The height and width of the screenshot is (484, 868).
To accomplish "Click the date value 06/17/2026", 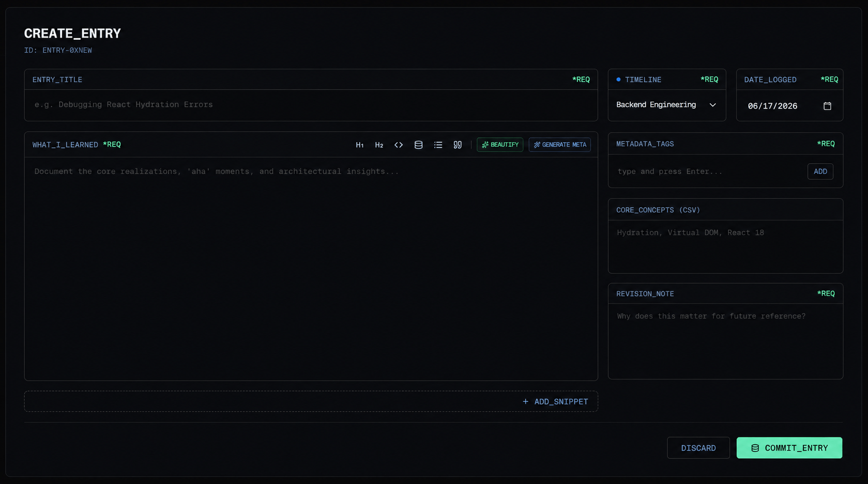I will coord(772,106).
